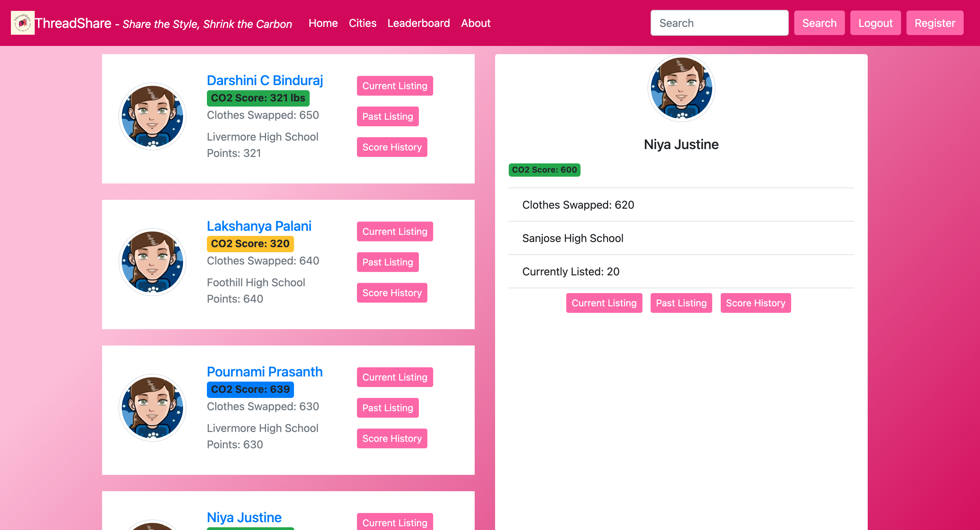Go to the Cities page
The image size is (980, 530).
pyautogui.click(x=362, y=23)
